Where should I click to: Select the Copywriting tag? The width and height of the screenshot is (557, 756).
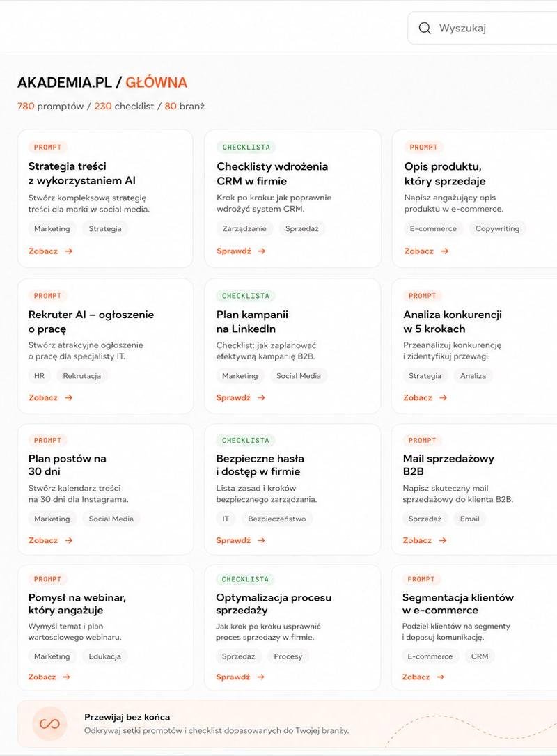tap(497, 228)
